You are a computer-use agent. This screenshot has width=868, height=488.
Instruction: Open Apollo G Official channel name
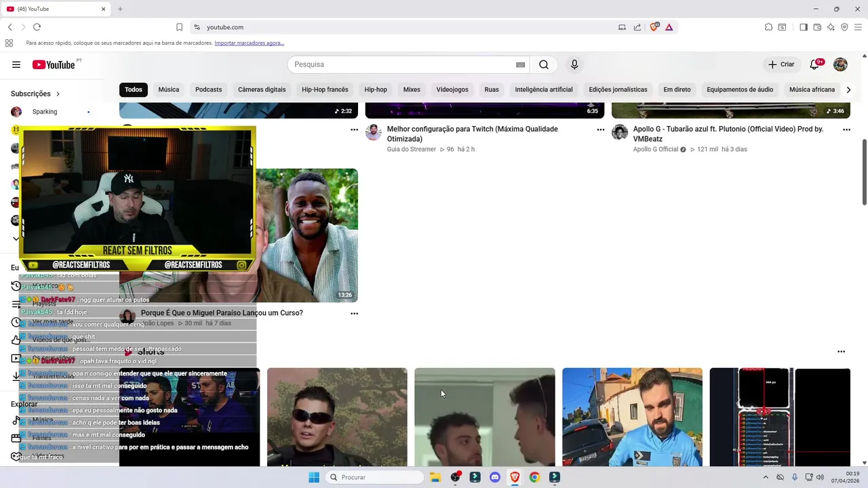656,149
